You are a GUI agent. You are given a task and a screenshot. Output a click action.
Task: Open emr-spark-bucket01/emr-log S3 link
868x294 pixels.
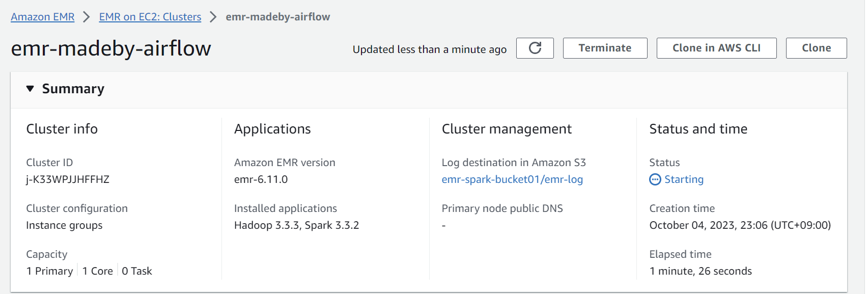pos(512,179)
